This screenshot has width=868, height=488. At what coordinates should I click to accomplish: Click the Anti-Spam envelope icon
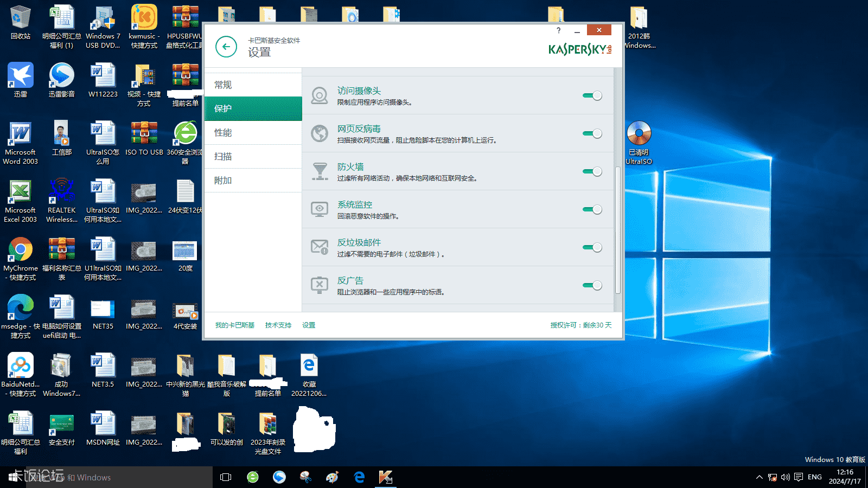tap(320, 247)
